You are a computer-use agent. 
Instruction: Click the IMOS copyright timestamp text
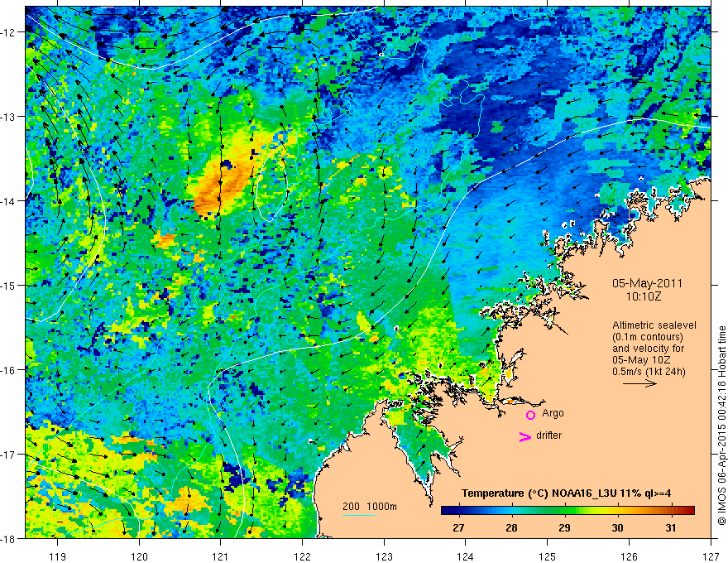721,426
